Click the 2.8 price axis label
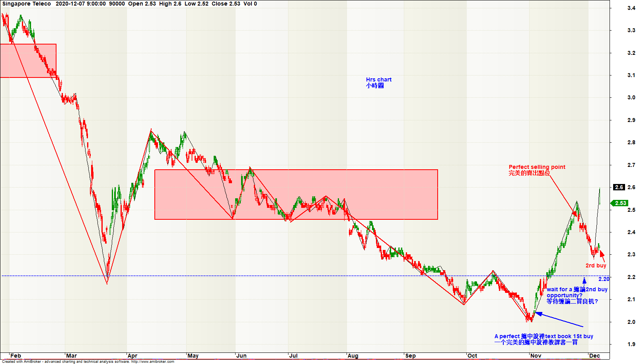 631,142
